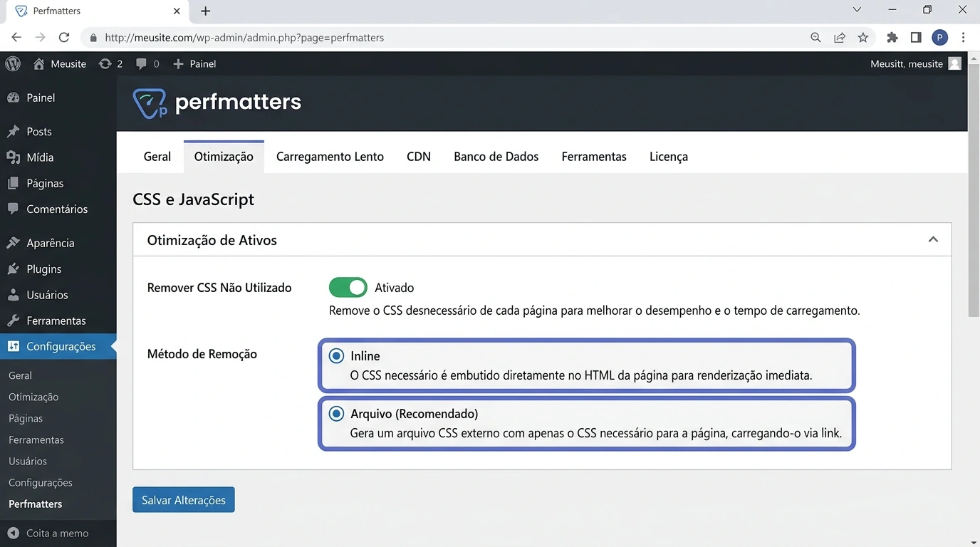Click the site security lock icon
Viewport: 980px width, 547px height.
point(93,38)
